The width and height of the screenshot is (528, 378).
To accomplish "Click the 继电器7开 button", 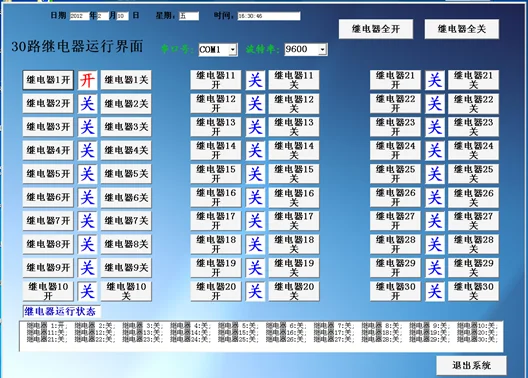I will point(48,221).
